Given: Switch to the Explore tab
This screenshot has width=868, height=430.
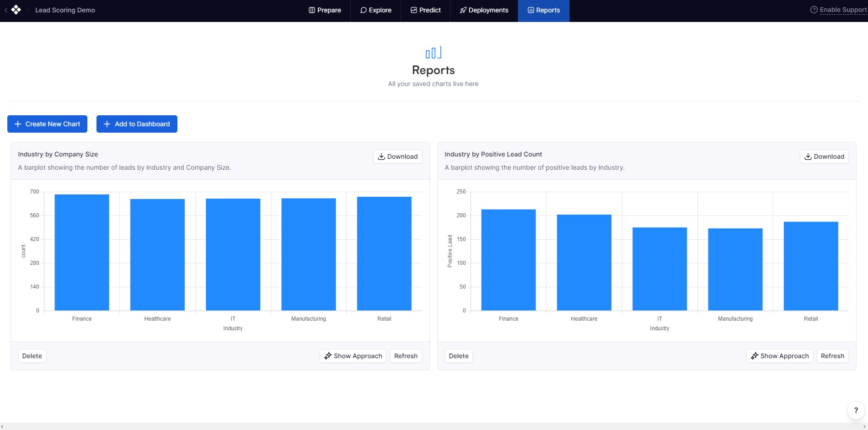Looking at the screenshot, I should point(375,10).
